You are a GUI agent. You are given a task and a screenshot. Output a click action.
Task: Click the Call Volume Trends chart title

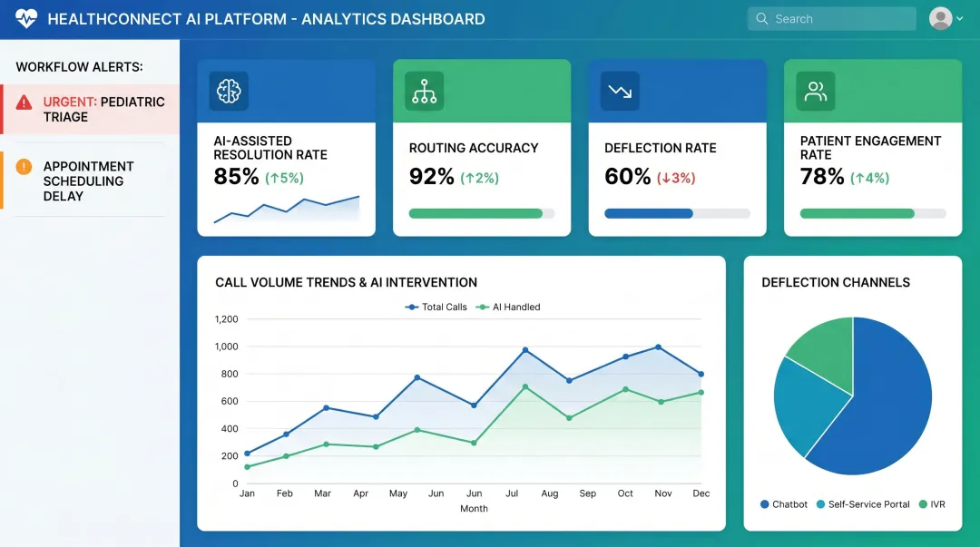coord(347,282)
